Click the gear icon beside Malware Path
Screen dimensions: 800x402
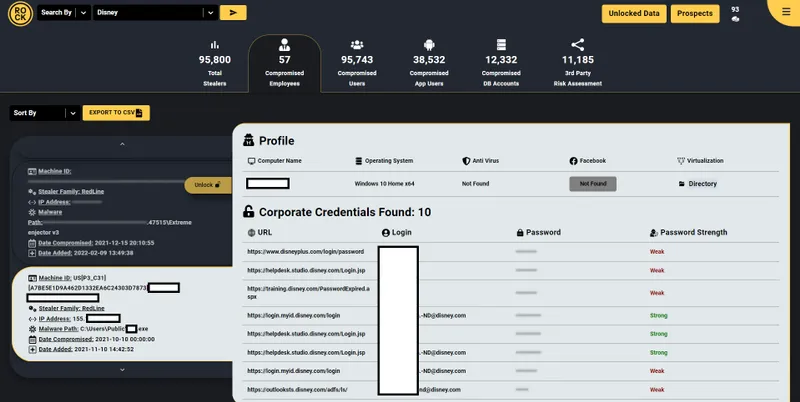click(32, 329)
